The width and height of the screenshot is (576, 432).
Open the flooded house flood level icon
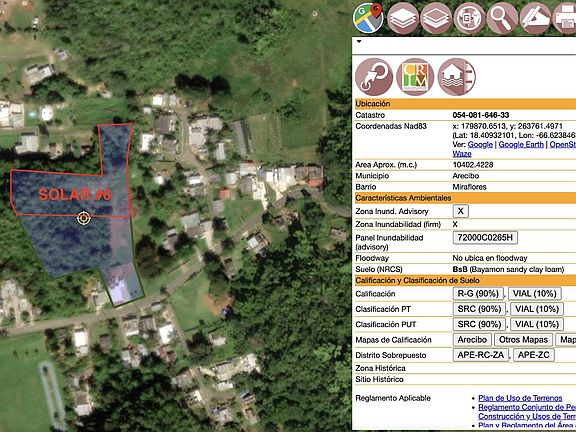[x=457, y=77]
